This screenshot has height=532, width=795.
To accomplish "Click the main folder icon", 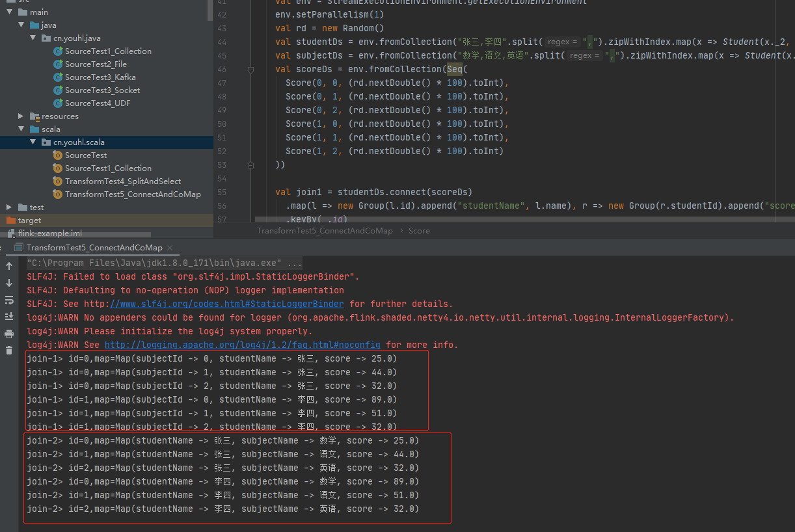I will click(23, 12).
